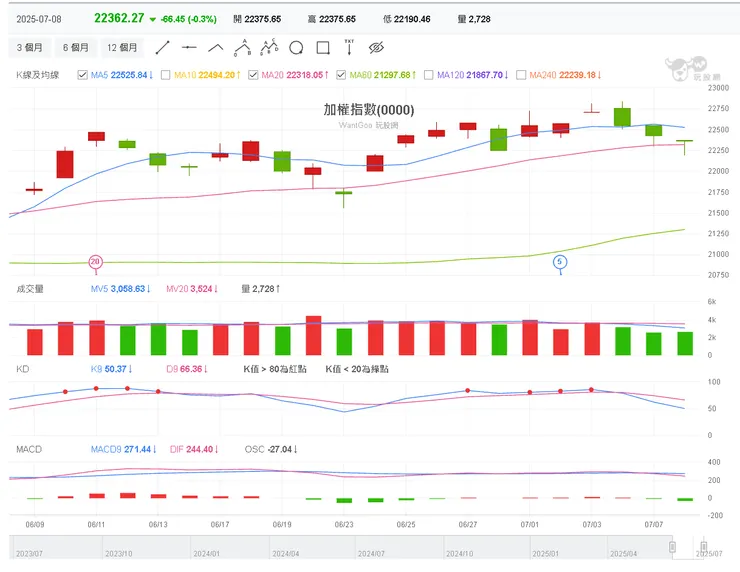Click the 加權指數(0000) chart title
Image resolution: width=740 pixels, height=572 pixels.
(369, 110)
